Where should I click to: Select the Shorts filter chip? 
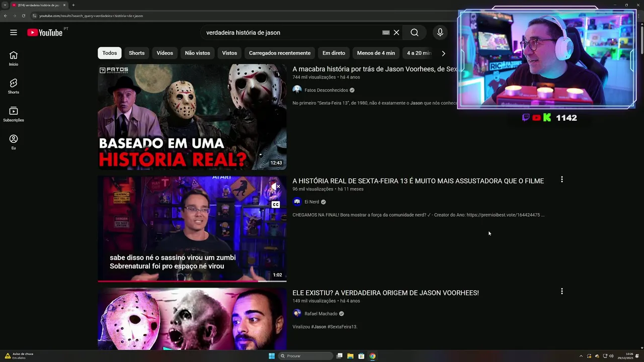tap(136, 53)
